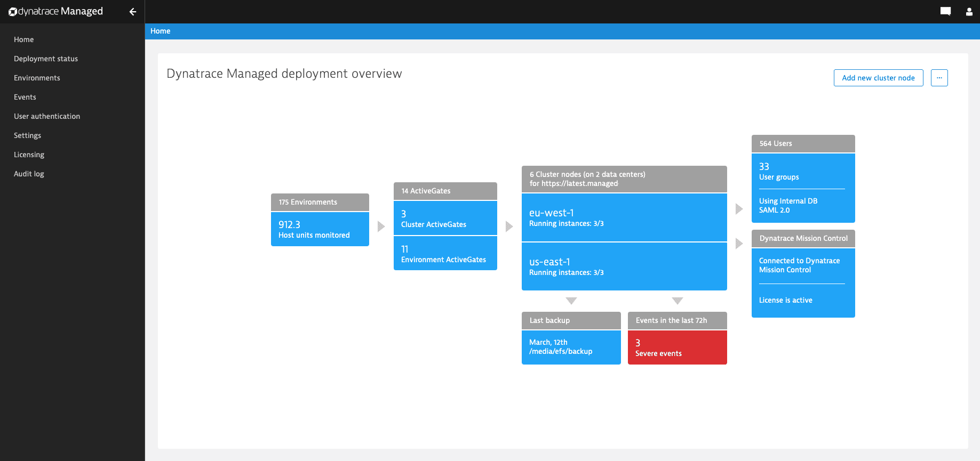This screenshot has height=461, width=980.
Task: Open Environments in the sidebar
Action: [37, 78]
